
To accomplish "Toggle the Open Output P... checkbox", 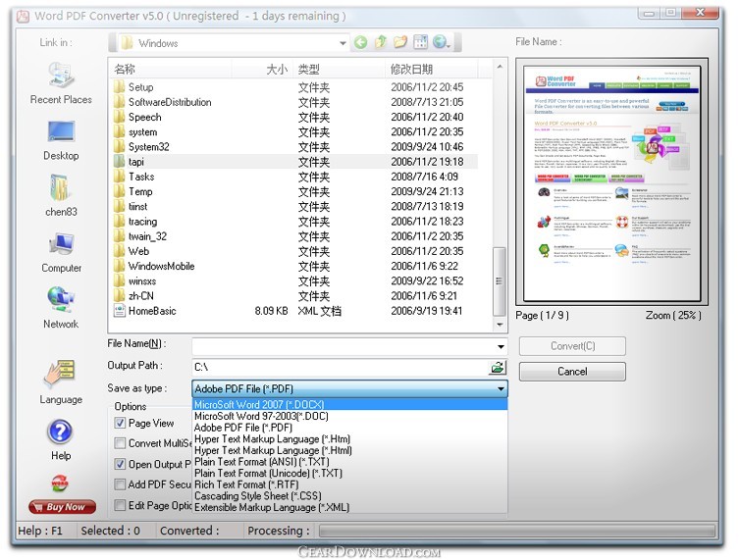I will tap(120, 464).
